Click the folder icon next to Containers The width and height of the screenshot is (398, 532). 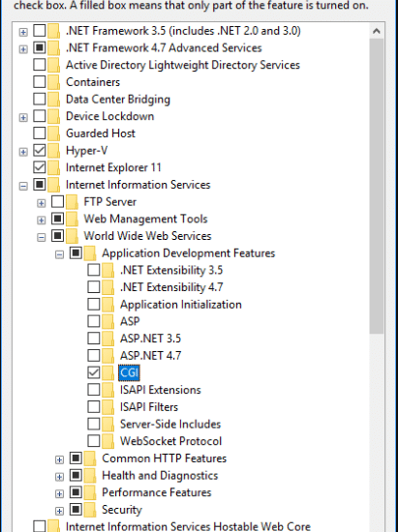[54, 82]
